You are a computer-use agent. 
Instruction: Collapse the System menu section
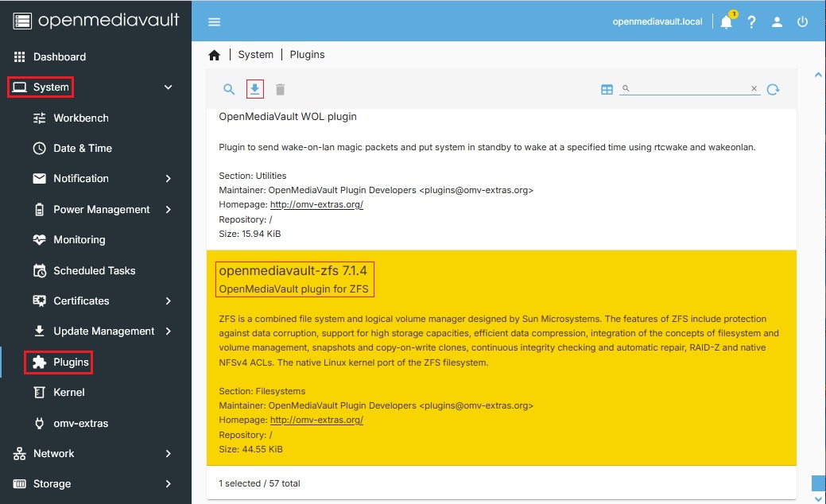coord(168,87)
